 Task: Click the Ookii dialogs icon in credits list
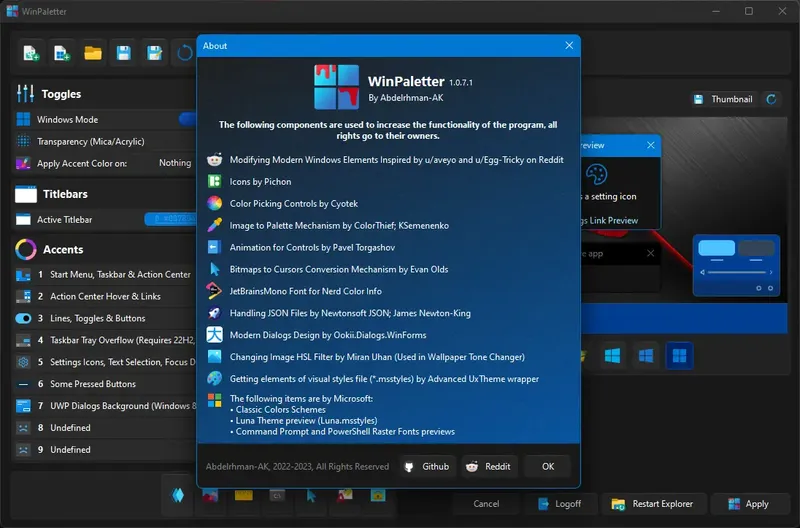pyautogui.click(x=214, y=335)
